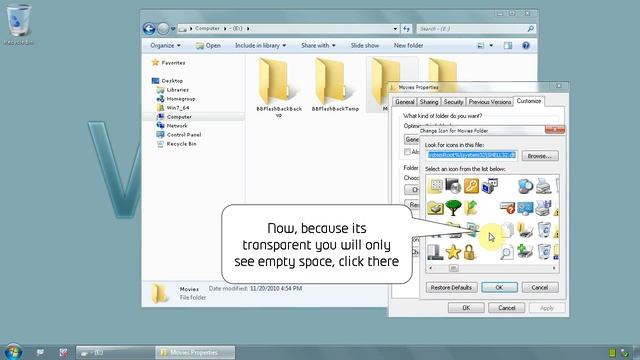The width and height of the screenshot is (640, 360).
Task: Open the Recycle Bin desktop icon
Action: coord(19,24)
